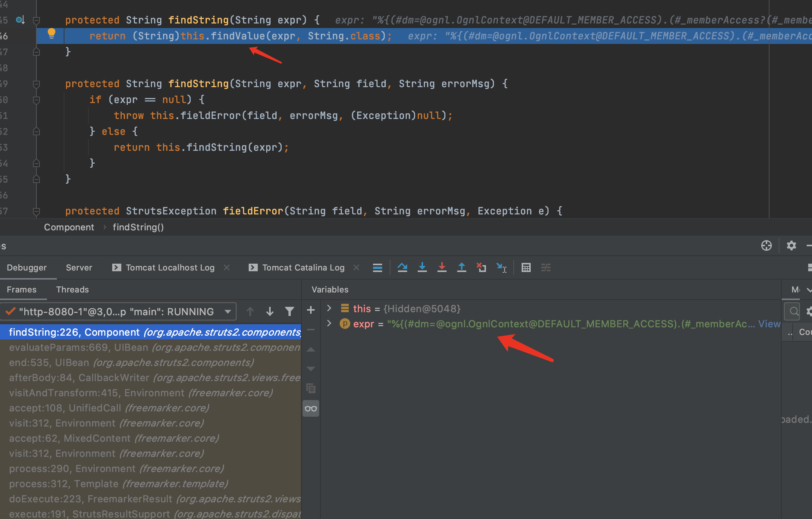
Task: Click the New Watch plus icon
Action: click(311, 310)
